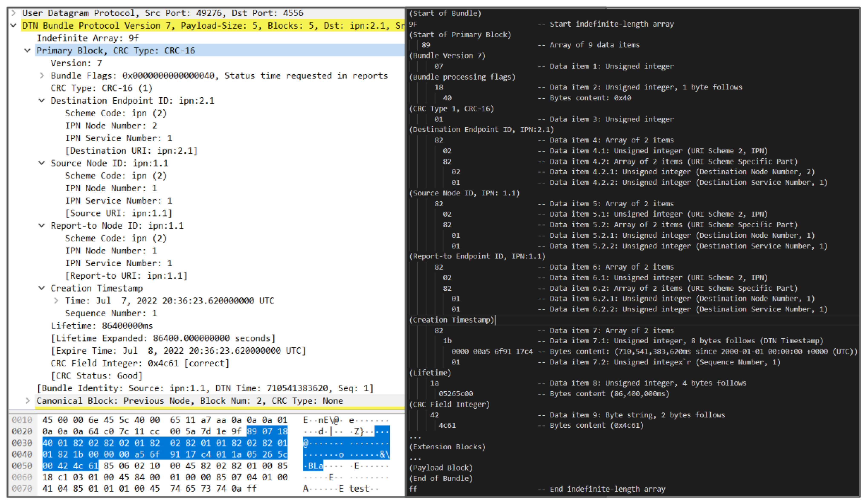Collapse the Source Node ID node

[x=42, y=163]
